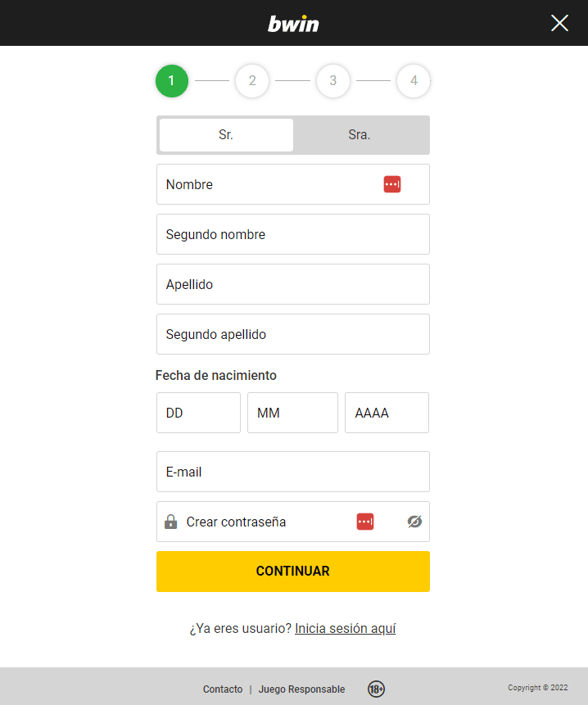This screenshot has width=588, height=705.
Task: Click step 2 in the progress stepper
Action: coord(252,81)
